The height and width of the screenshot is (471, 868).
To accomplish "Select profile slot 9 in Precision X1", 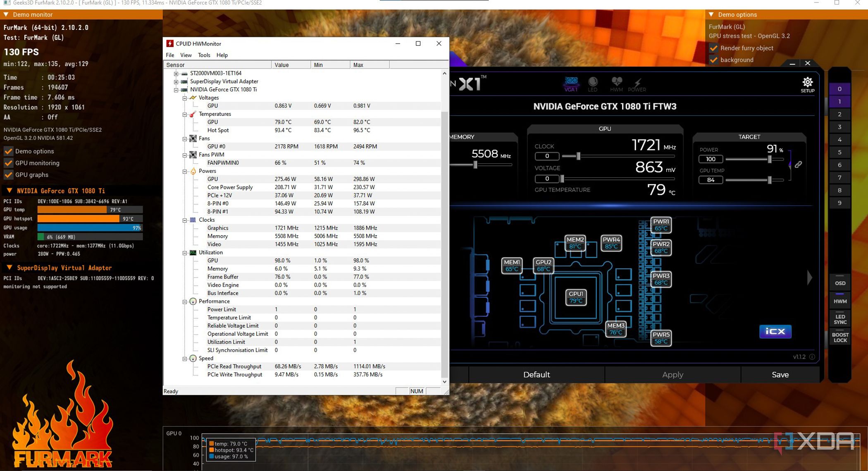I will pyautogui.click(x=839, y=203).
